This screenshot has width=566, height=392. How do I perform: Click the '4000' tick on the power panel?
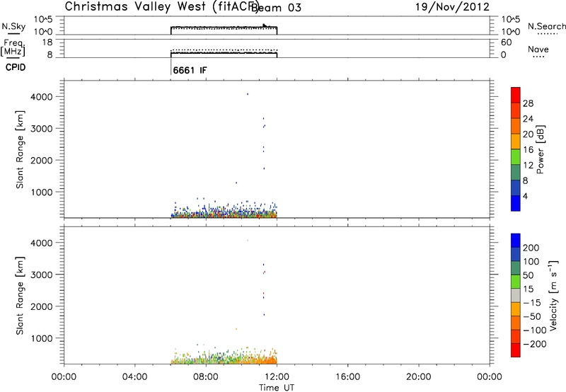[42, 97]
